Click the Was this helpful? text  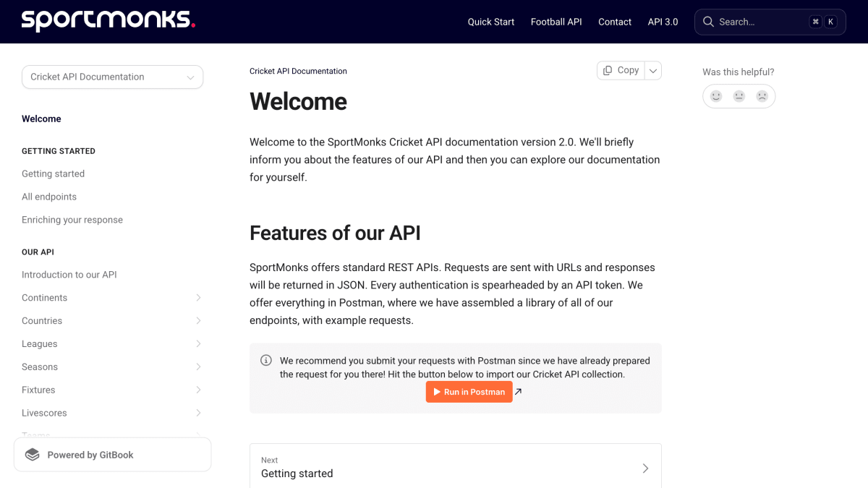[x=739, y=72]
